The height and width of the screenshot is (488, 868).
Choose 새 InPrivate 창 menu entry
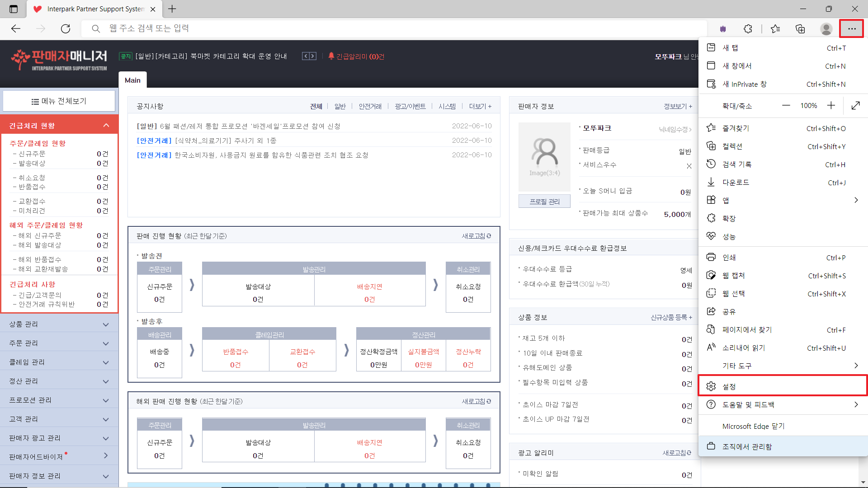[744, 84]
